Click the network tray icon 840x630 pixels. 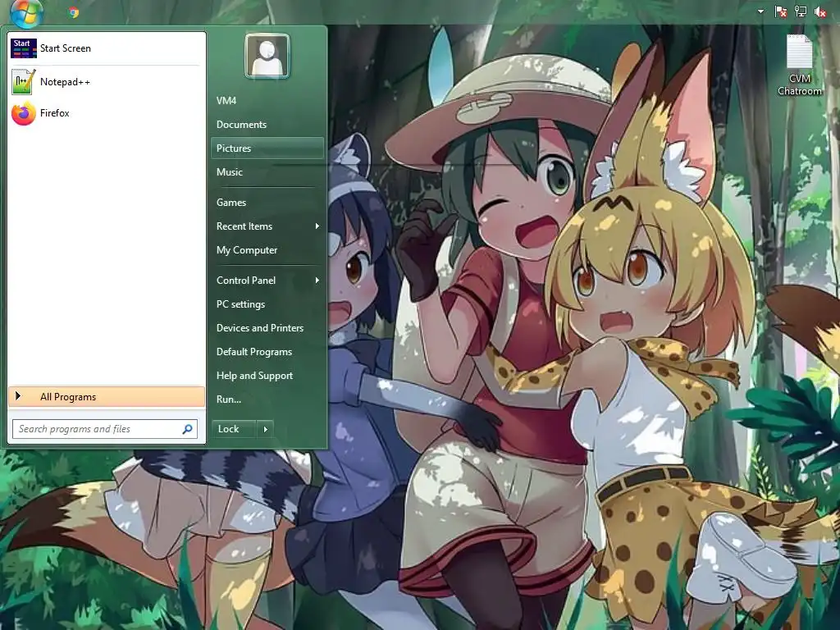click(801, 11)
